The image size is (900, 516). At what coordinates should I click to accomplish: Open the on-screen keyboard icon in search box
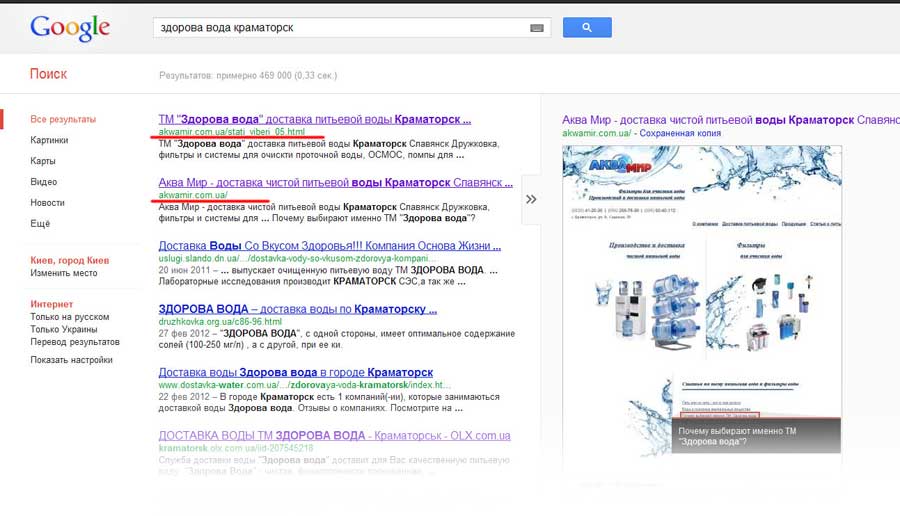[537, 28]
